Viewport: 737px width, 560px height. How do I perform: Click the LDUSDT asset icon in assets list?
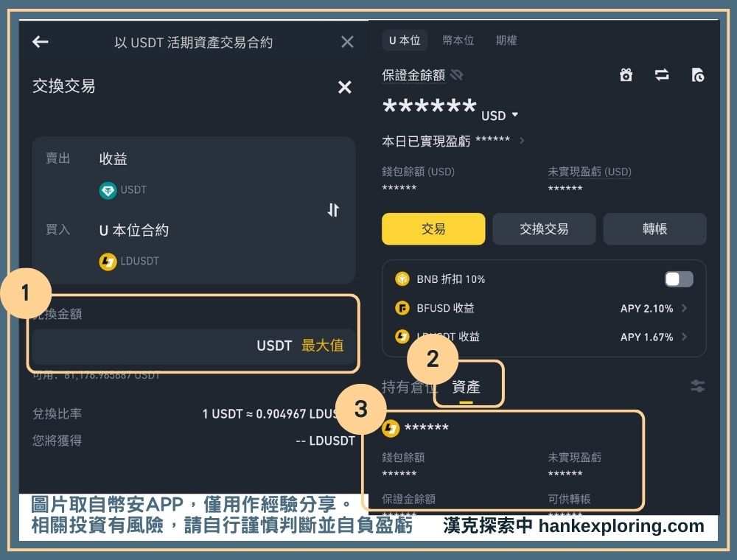391,428
